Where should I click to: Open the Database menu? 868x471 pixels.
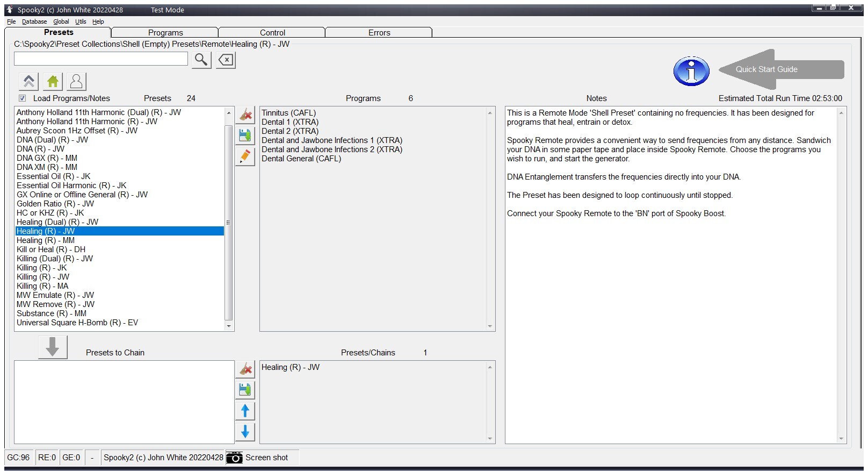34,22
